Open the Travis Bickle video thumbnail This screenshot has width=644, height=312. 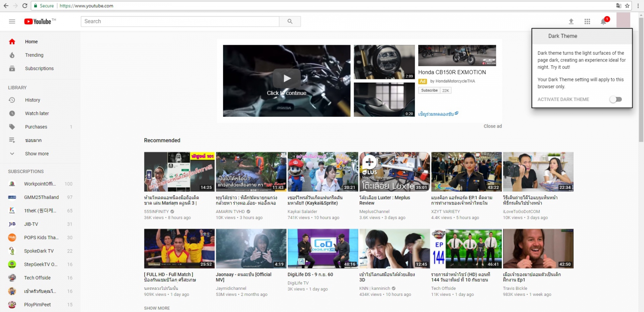point(538,248)
